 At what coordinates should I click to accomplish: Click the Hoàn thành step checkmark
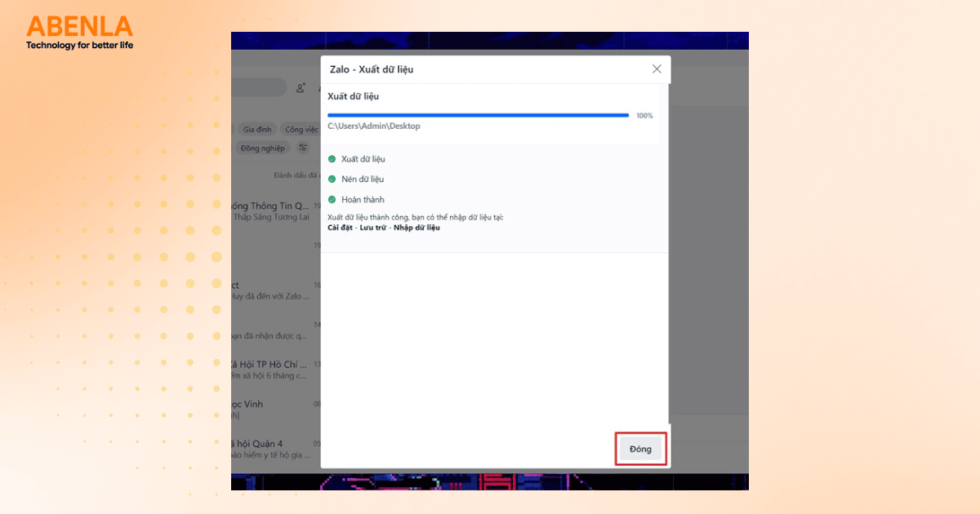tap(332, 199)
